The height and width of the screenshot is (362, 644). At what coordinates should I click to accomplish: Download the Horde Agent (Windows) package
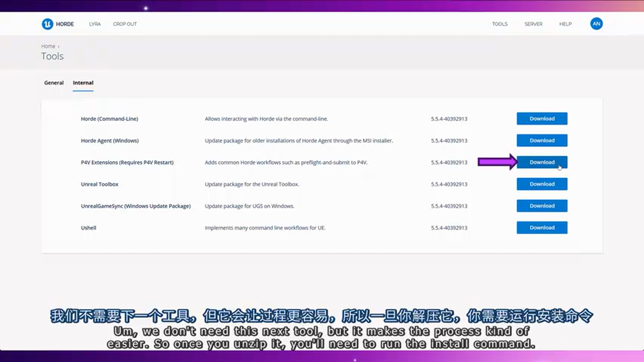pyautogui.click(x=542, y=141)
